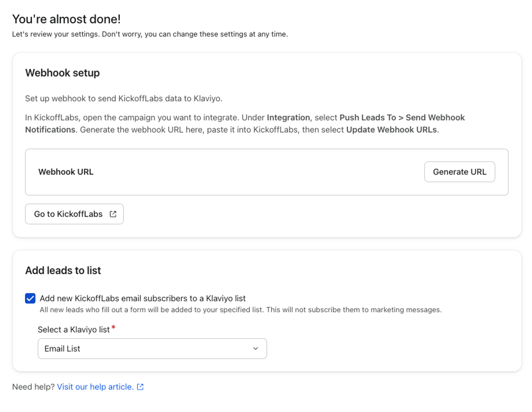Image resolution: width=532 pixels, height=412 pixels.
Task: Click the Select a Klaviyo list label
Action: [x=73, y=330]
